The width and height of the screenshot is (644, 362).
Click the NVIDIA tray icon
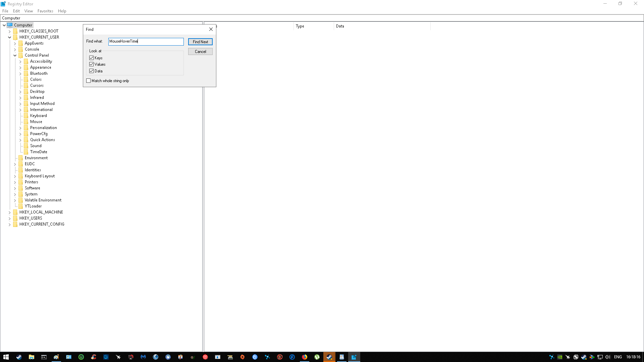point(560,357)
